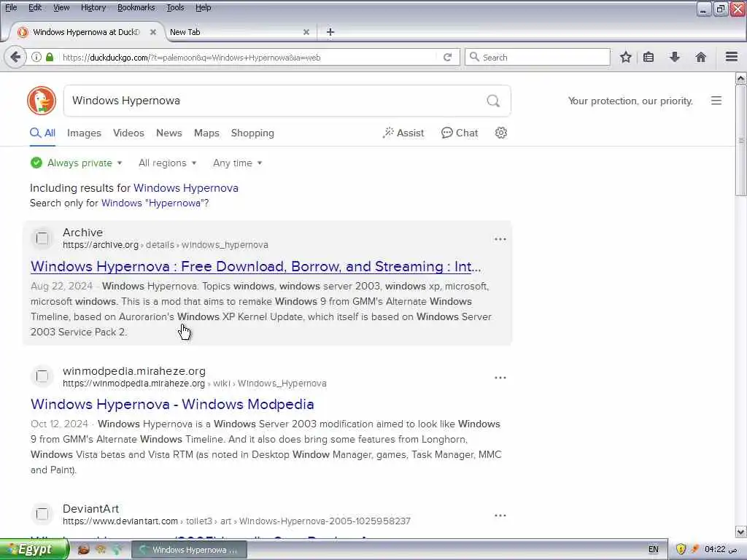Go to the home page icon
747x560 pixels.
pos(700,57)
